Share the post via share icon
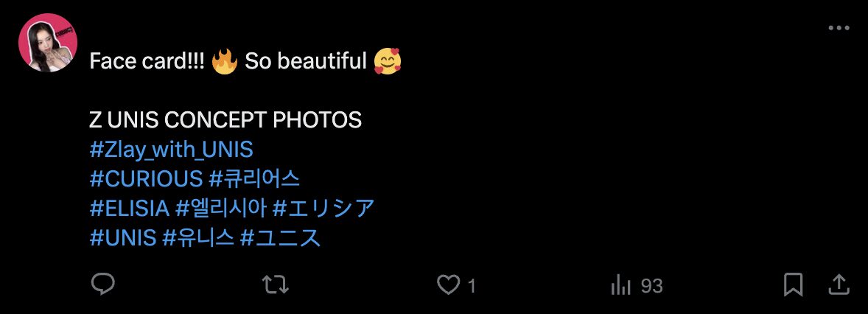This screenshot has height=314, width=868. 839,285
